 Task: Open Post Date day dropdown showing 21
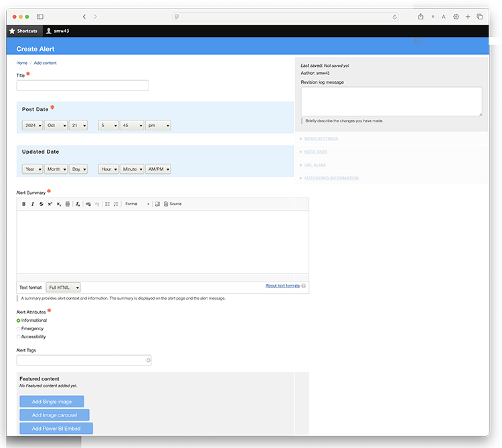pos(78,125)
